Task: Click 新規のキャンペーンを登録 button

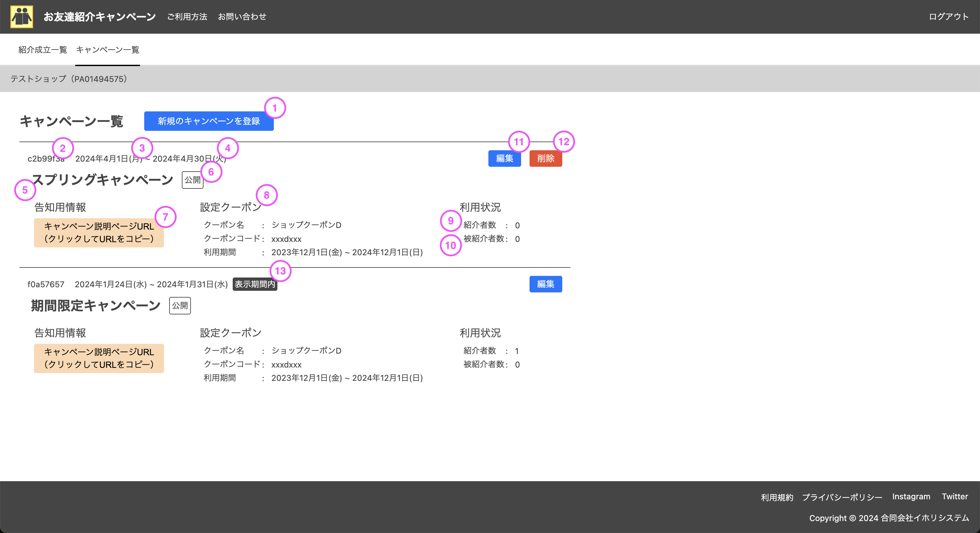Action: pos(208,121)
